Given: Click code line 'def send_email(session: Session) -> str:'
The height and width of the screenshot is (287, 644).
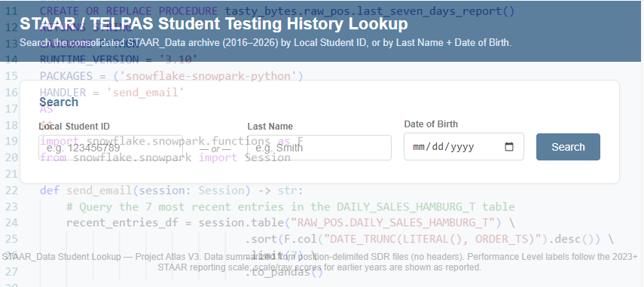Looking at the screenshot, I should click(x=171, y=191).
